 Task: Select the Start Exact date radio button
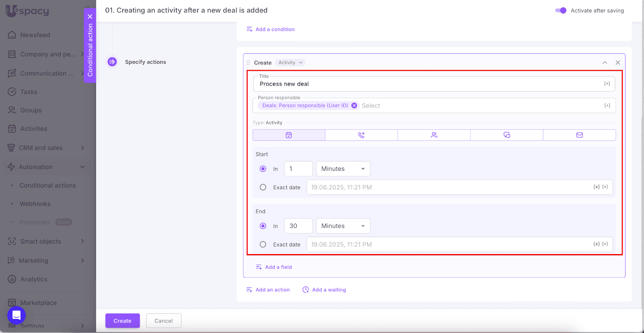point(263,187)
